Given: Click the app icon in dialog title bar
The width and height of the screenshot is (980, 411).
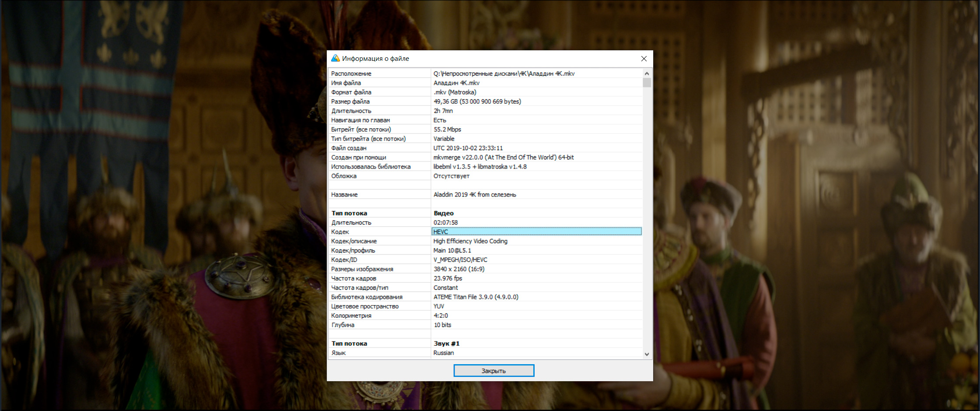Looking at the screenshot, I should 335,58.
